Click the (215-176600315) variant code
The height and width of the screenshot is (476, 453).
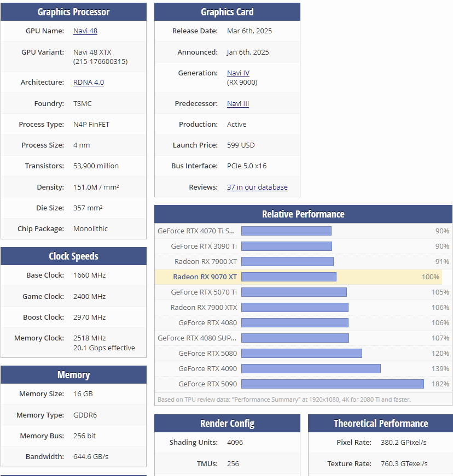(100, 62)
